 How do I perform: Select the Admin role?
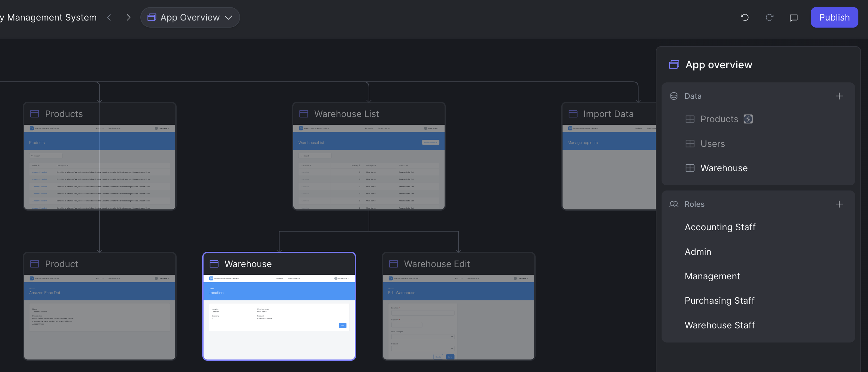[698, 252]
